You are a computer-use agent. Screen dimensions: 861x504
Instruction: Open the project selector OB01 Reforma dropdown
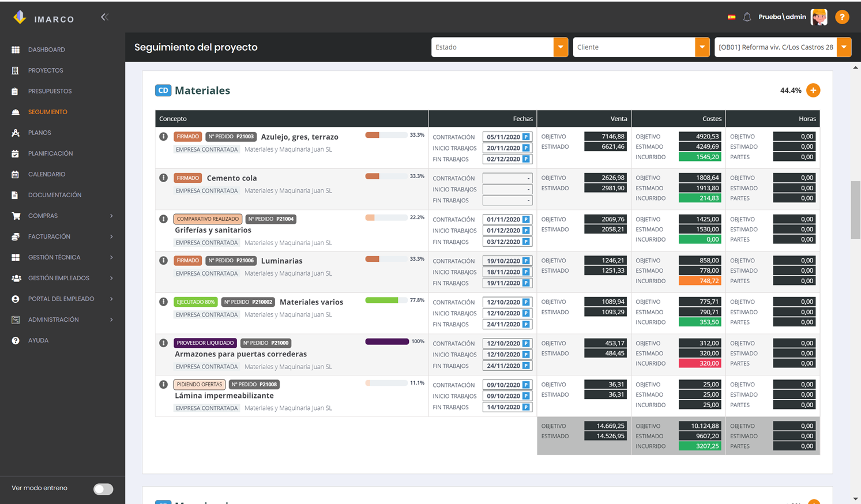[x=783, y=47]
